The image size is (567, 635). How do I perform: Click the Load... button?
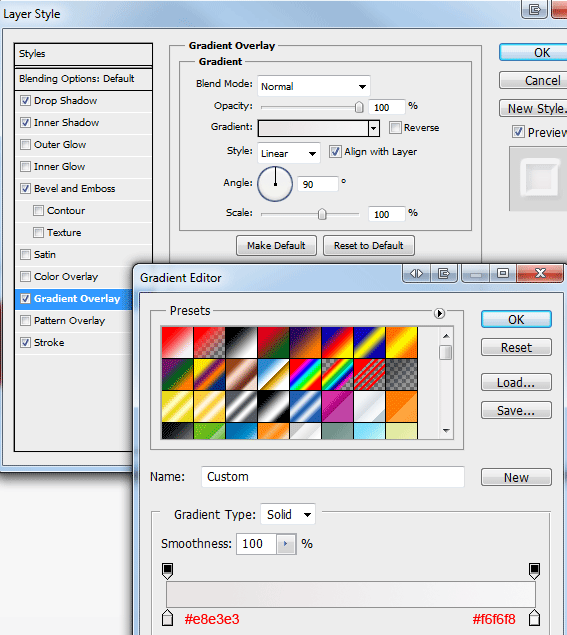tap(516, 382)
